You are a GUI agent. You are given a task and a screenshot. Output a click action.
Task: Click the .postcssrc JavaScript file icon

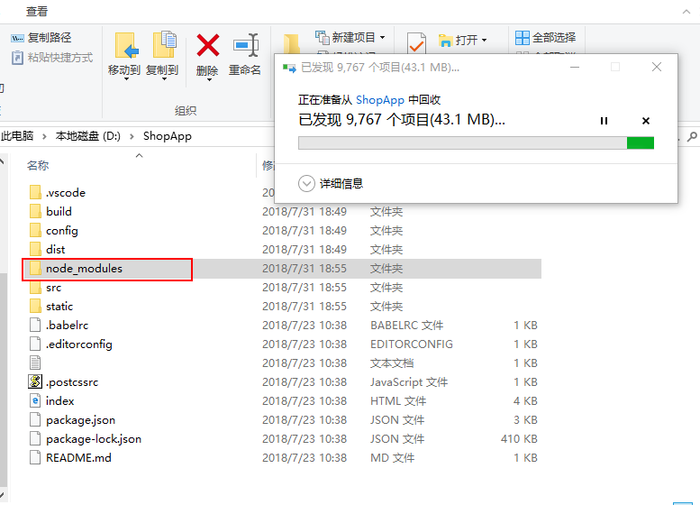(35, 382)
